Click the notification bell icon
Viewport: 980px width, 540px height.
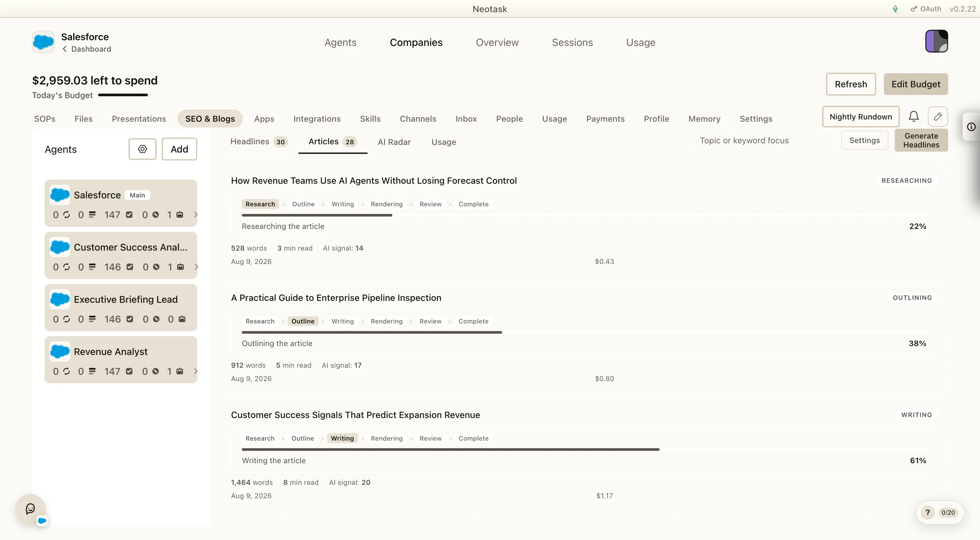click(x=913, y=117)
